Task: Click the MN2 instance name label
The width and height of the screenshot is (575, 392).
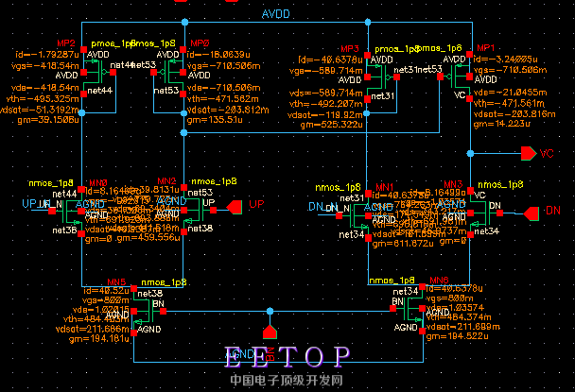Action: click(166, 181)
